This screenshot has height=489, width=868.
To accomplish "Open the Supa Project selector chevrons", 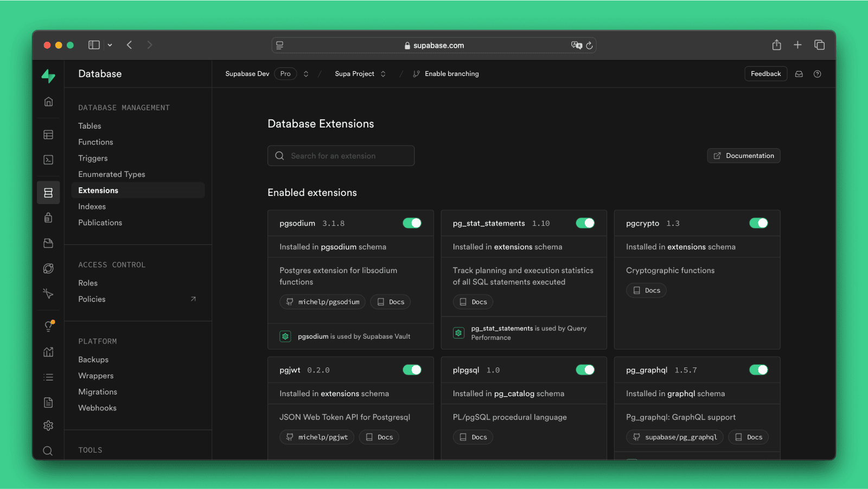I will coord(383,74).
